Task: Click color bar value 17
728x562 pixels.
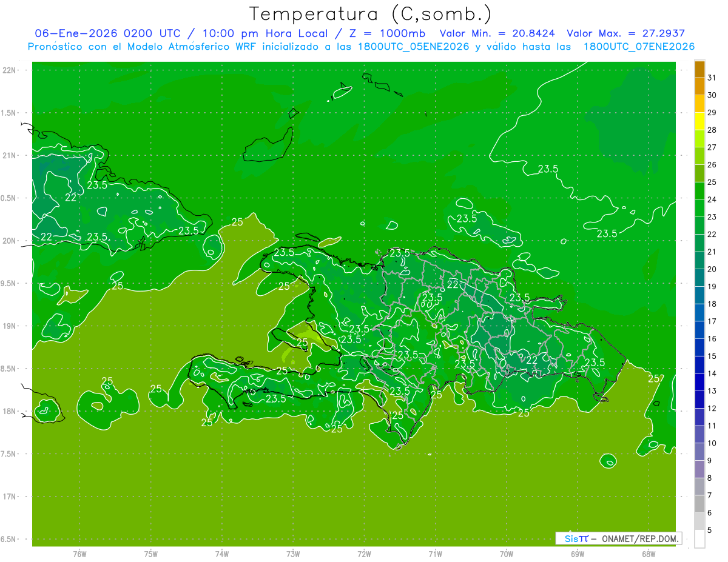Action: click(712, 321)
